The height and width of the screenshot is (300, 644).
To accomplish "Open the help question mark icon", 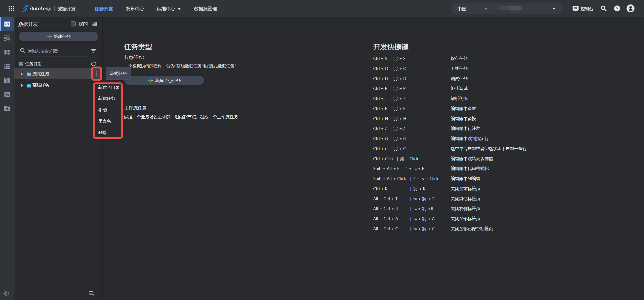I will pyautogui.click(x=617, y=9).
